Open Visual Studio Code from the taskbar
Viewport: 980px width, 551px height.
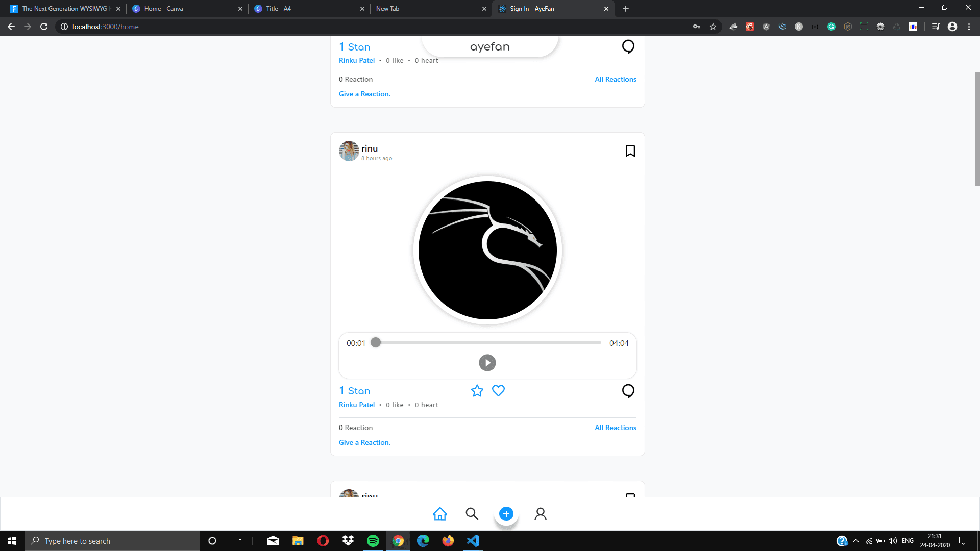[x=473, y=541]
